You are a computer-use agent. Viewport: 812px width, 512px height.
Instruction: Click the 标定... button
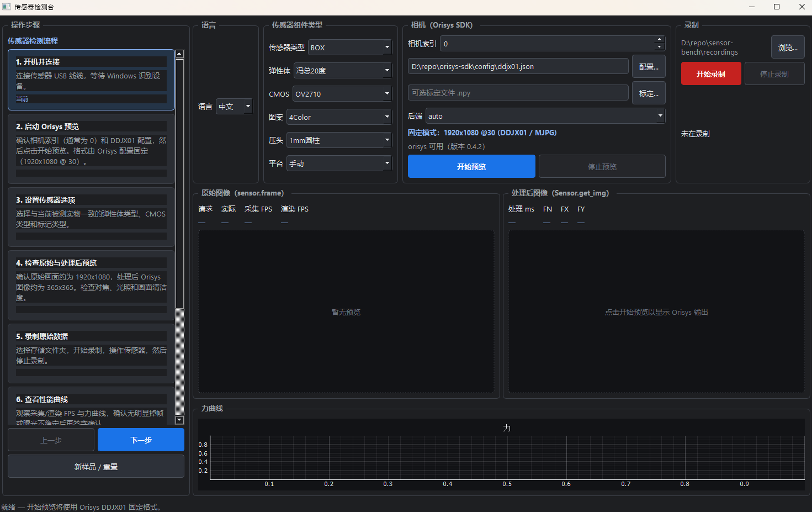649,93
